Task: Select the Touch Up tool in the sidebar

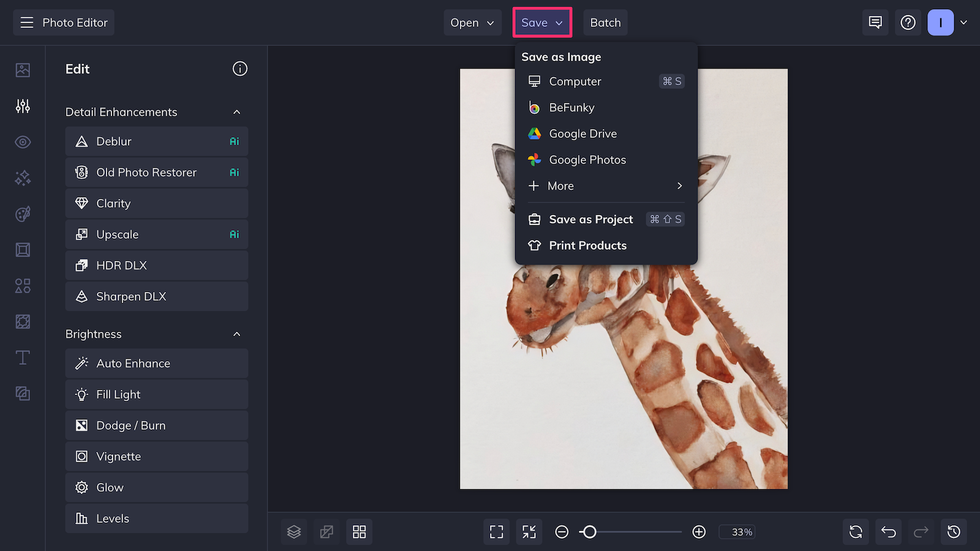Action: pos(22,141)
